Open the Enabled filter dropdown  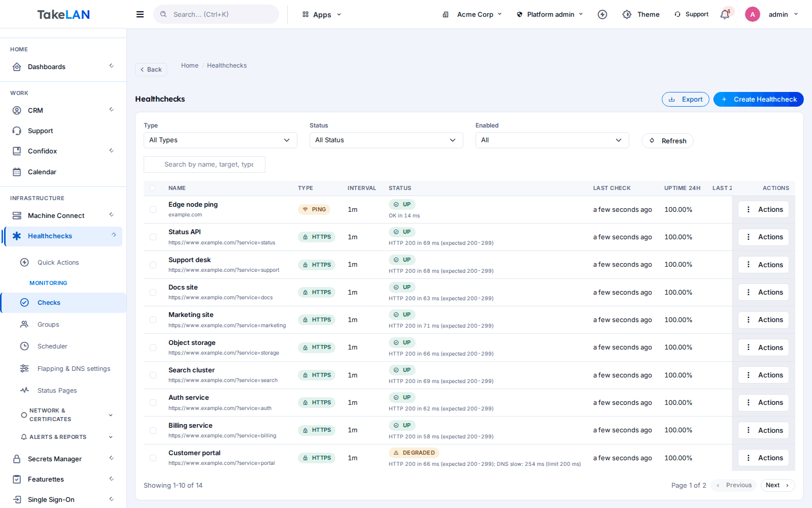coord(552,140)
